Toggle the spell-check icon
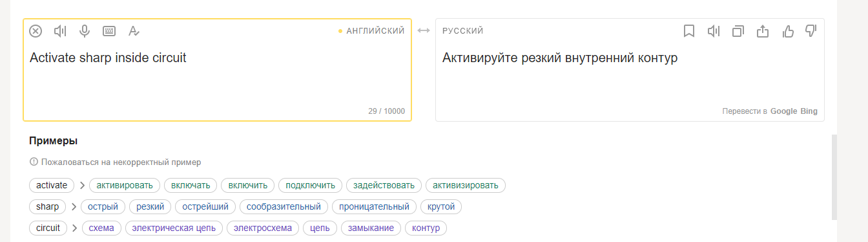The image size is (868, 242). pos(134,31)
